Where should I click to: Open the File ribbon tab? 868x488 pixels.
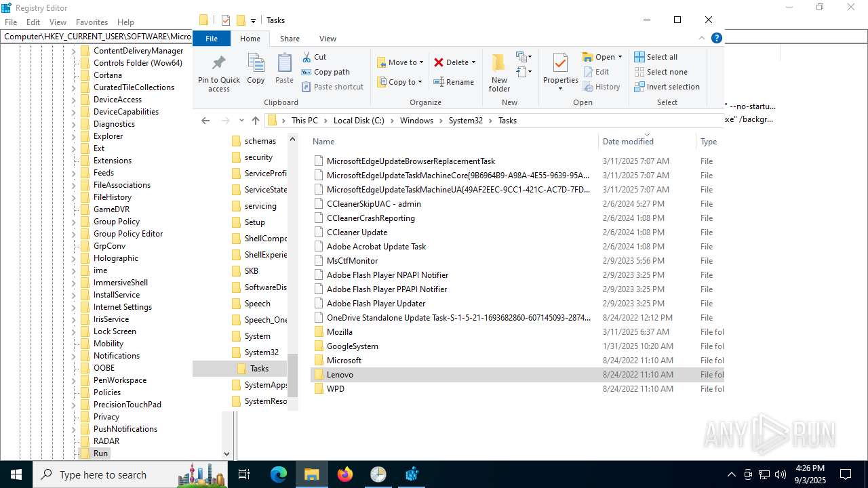(x=212, y=39)
